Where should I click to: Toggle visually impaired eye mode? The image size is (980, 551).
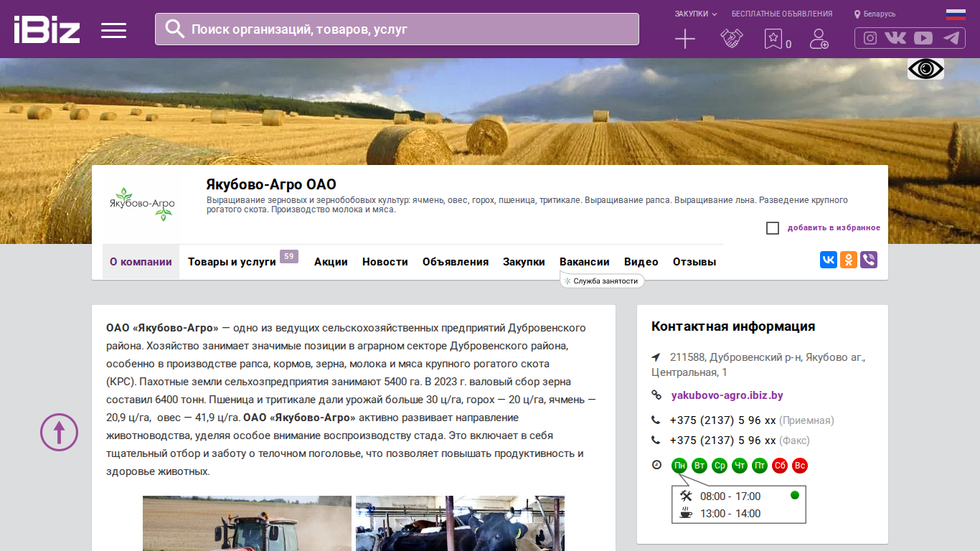click(925, 69)
